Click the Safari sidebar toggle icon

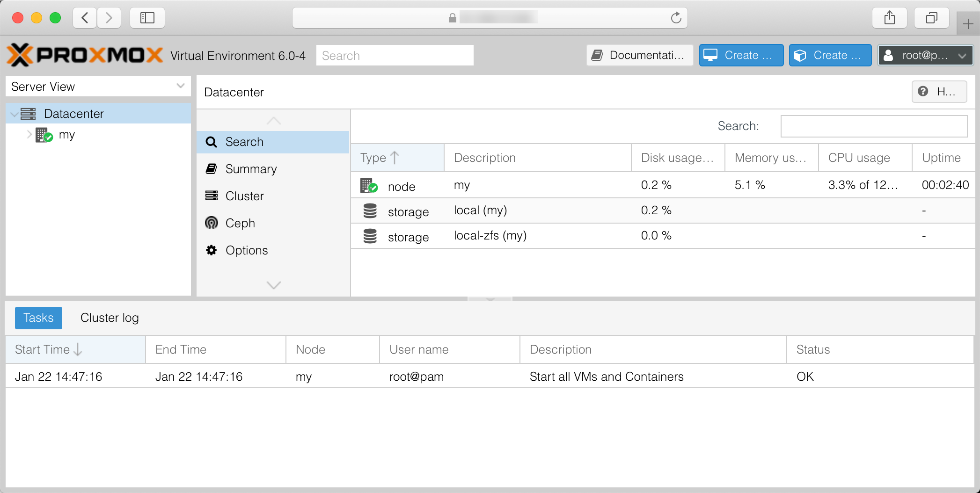(147, 18)
